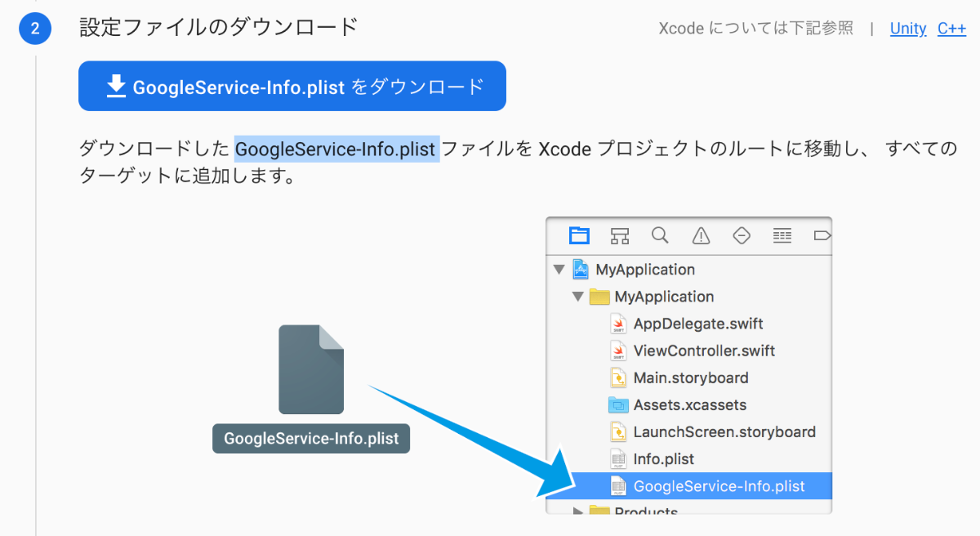Viewport: 980px width, 536px height.
Task: Expand the Products folder triangle
Action: coord(578,511)
